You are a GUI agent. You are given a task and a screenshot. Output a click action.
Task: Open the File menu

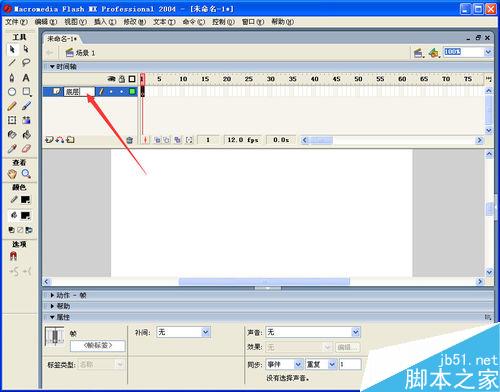pos(16,22)
